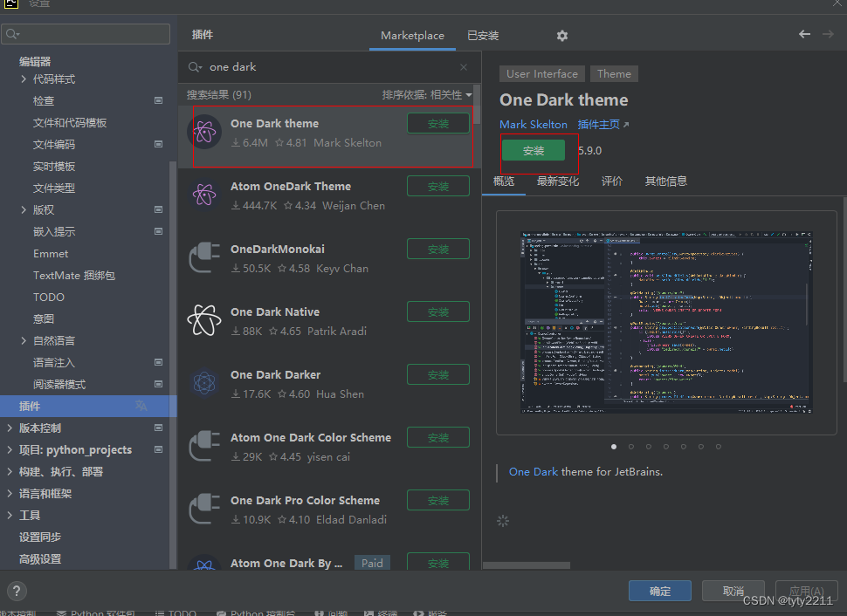This screenshot has width=847, height=616.
Task: Install One Dark theme from list
Action: pyautogui.click(x=438, y=124)
